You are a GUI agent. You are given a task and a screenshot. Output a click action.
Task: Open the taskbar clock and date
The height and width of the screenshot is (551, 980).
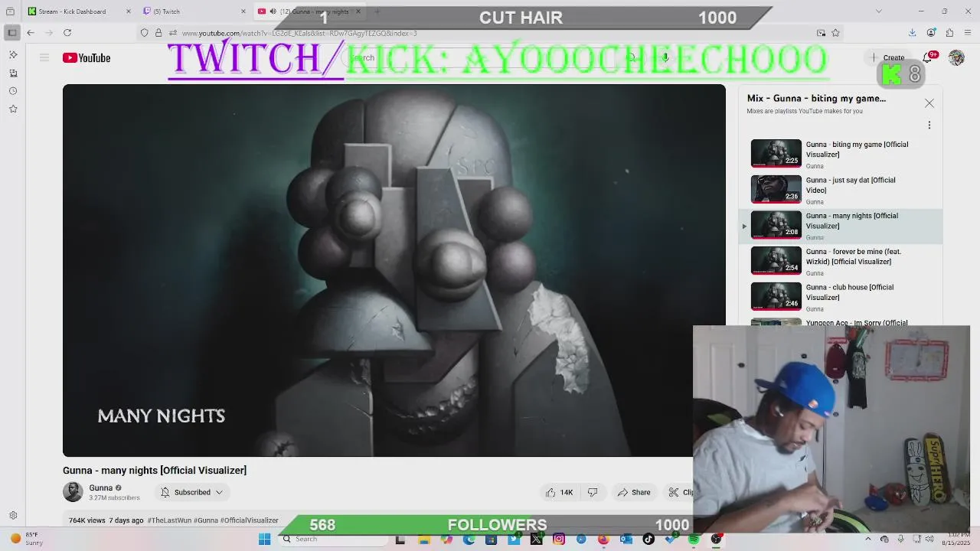pos(955,539)
